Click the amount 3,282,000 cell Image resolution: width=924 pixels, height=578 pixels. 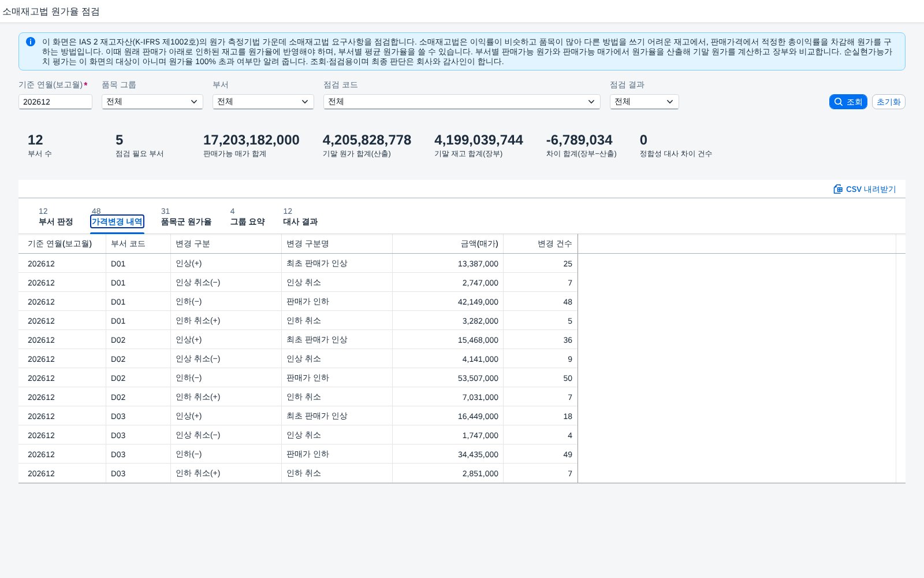448,321
